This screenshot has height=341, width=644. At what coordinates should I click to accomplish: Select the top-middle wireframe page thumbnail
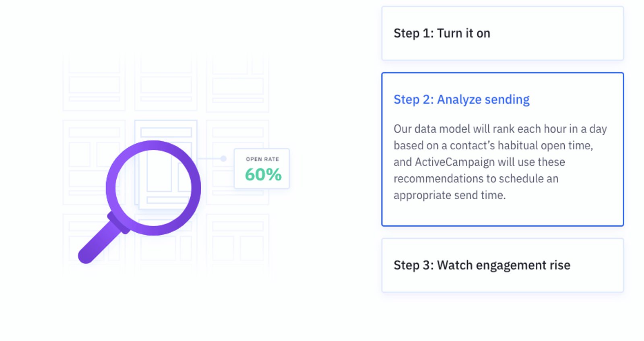click(166, 83)
